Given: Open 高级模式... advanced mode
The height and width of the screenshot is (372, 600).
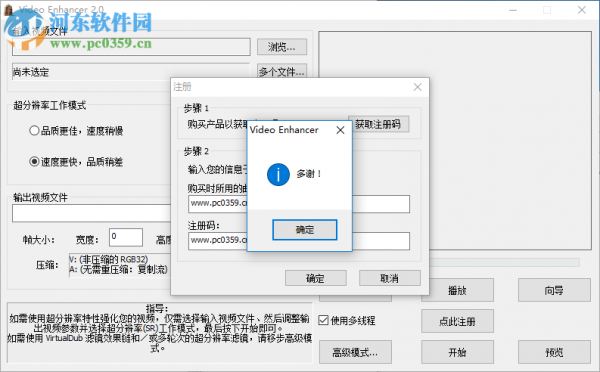Looking at the screenshot, I should [355, 352].
